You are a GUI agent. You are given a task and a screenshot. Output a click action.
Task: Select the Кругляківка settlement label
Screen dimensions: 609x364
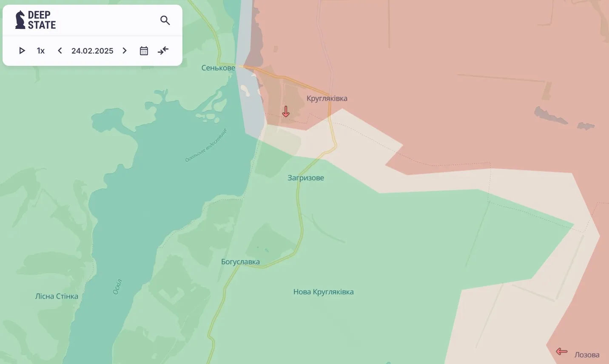tap(327, 99)
